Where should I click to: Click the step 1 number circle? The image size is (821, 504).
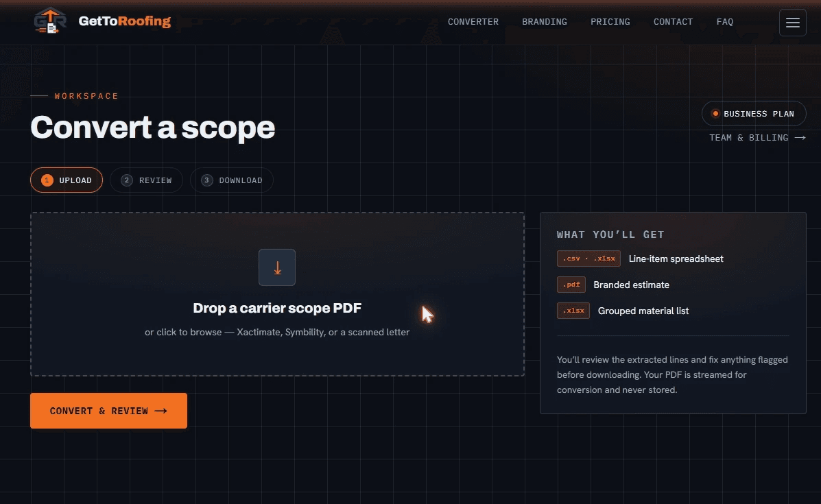[47, 180]
